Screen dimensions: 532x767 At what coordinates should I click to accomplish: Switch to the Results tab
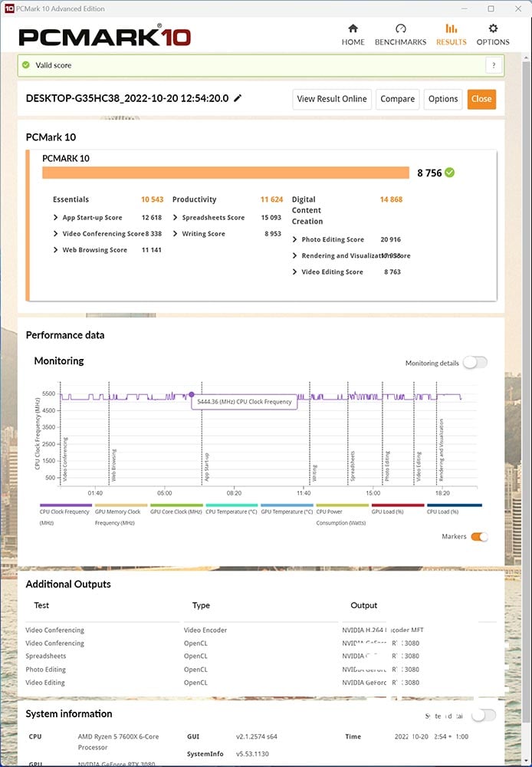[x=452, y=35]
